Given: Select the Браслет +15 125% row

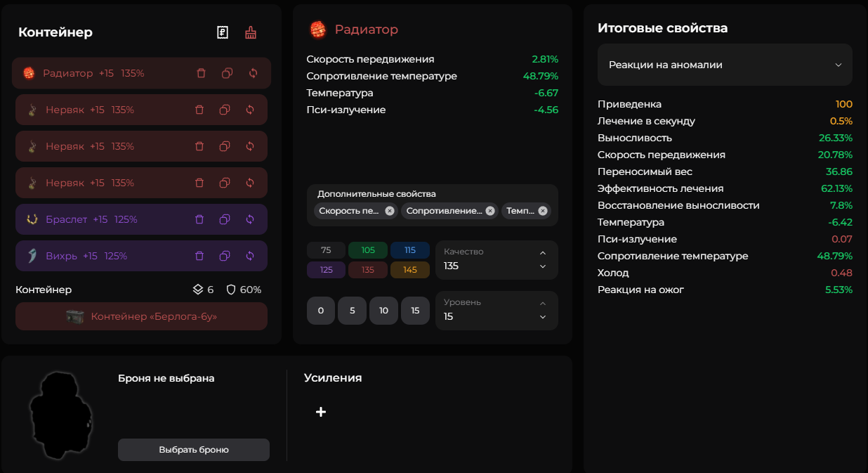Looking at the screenshot, I should (141, 219).
